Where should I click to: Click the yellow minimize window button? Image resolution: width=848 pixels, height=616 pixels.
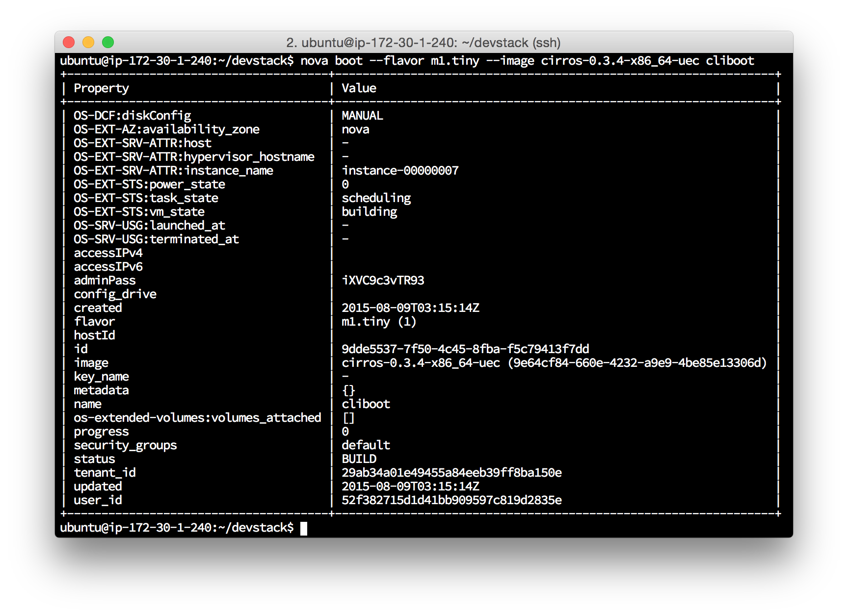tap(88, 43)
